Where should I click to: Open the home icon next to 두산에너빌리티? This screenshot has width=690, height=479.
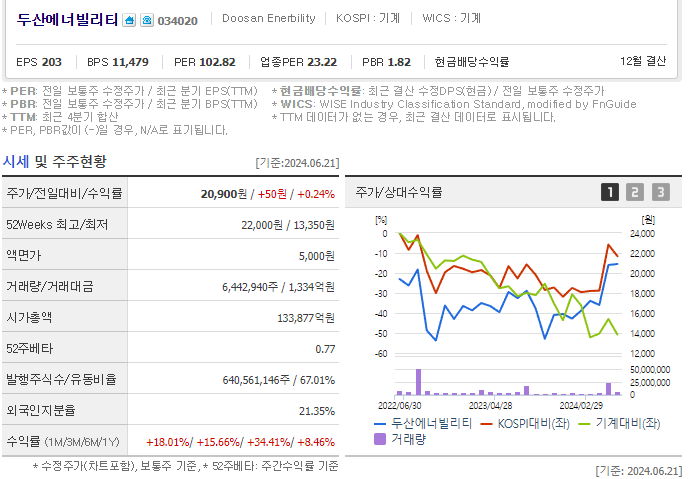pyautogui.click(x=129, y=20)
